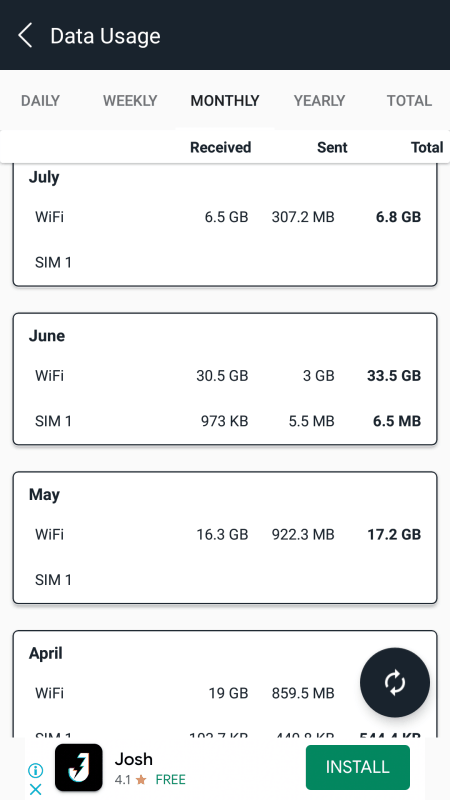Open the ad info icon
Viewport: 450px width, 800px height.
point(35,770)
